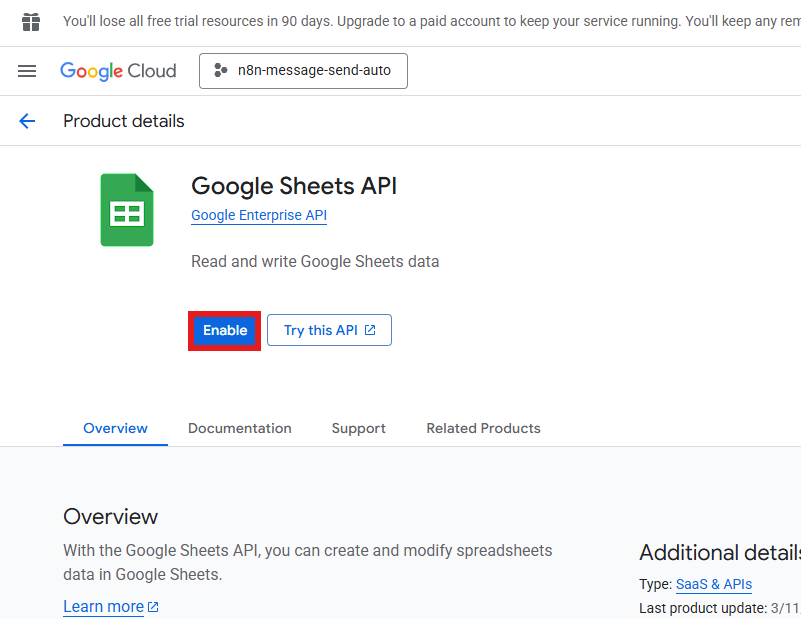Open the navigation hamburger menu
801x619 pixels.
click(x=27, y=71)
